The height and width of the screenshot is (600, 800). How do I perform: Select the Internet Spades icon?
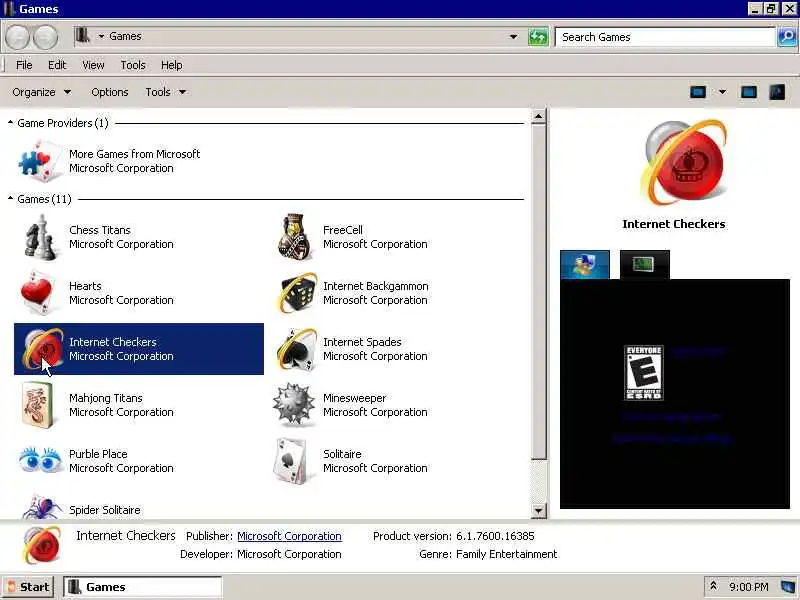click(296, 349)
